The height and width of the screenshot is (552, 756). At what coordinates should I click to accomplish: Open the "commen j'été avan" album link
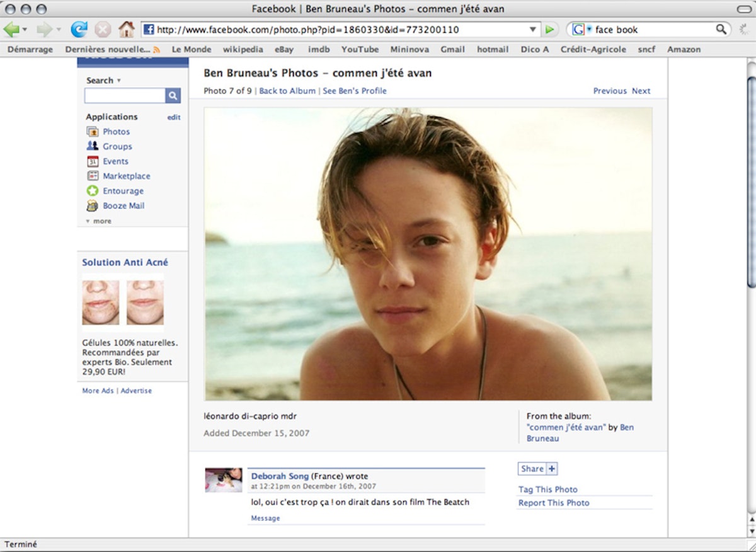pos(566,427)
